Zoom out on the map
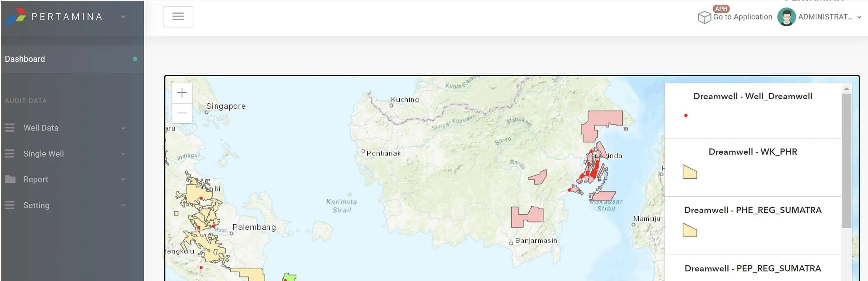The width and height of the screenshot is (868, 281). point(182,113)
